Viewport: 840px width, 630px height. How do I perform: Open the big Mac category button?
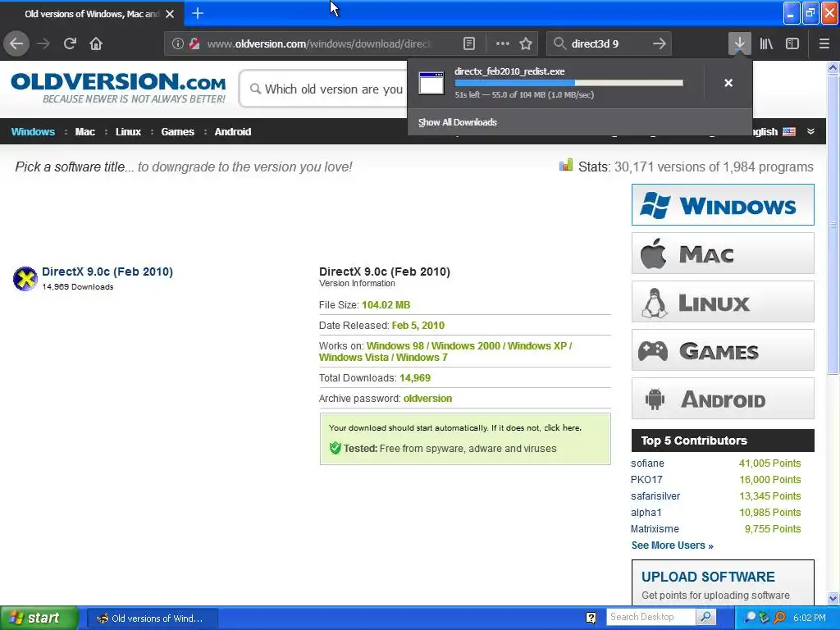pos(723,253)
